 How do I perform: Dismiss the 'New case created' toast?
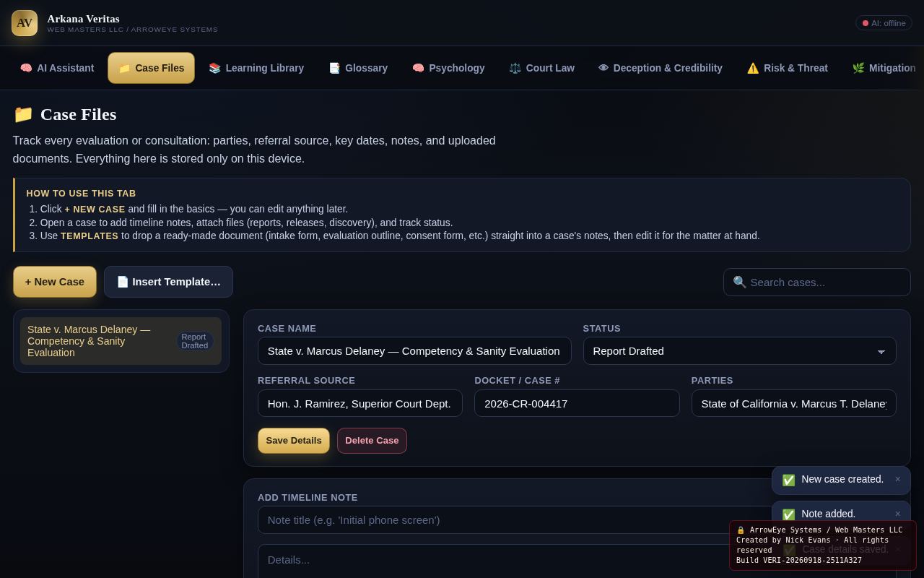897,479
